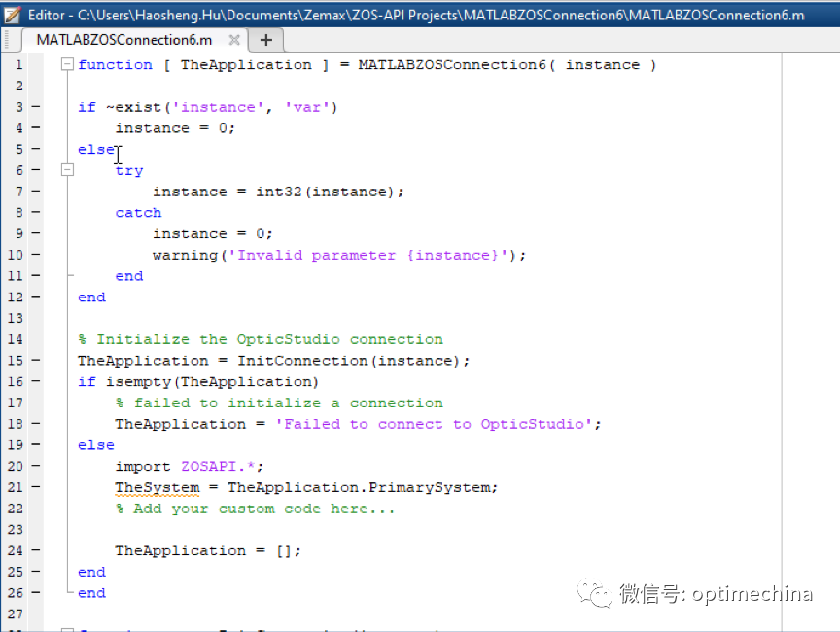The width and height of the screenshot is (840, 632).
Task: Click 'Failed to connect to OpticStudio' string
Action: pyautogui.click(x=434, y=424)
